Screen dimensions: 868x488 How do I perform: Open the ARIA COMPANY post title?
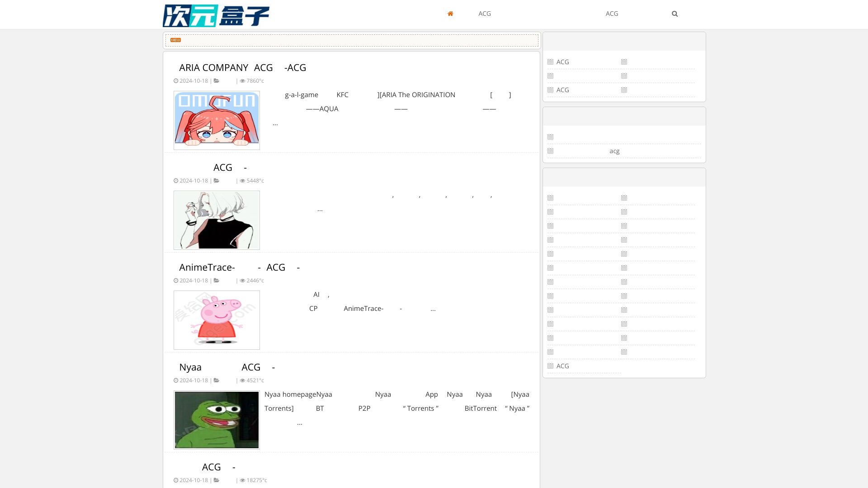[x=242, y=68]
